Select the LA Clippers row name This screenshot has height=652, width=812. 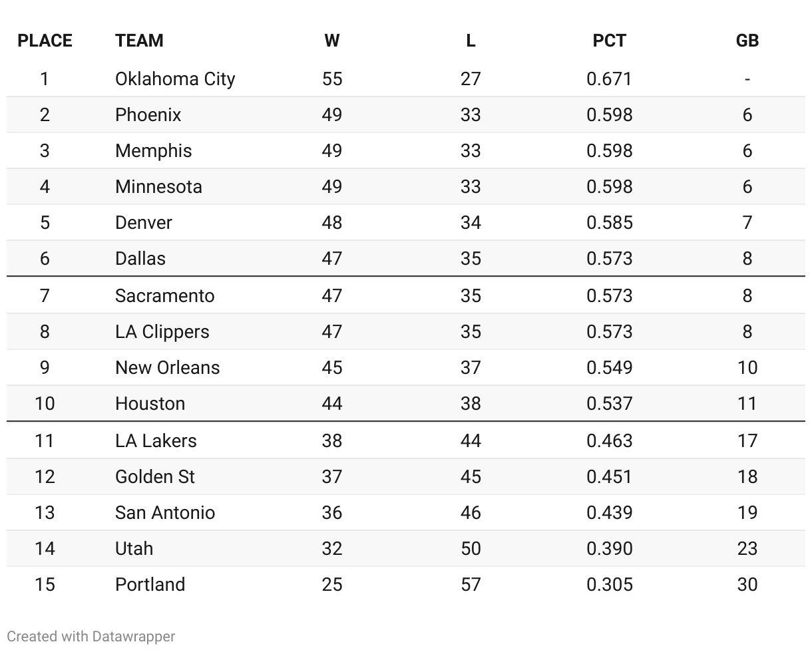[x=162, y=331]
